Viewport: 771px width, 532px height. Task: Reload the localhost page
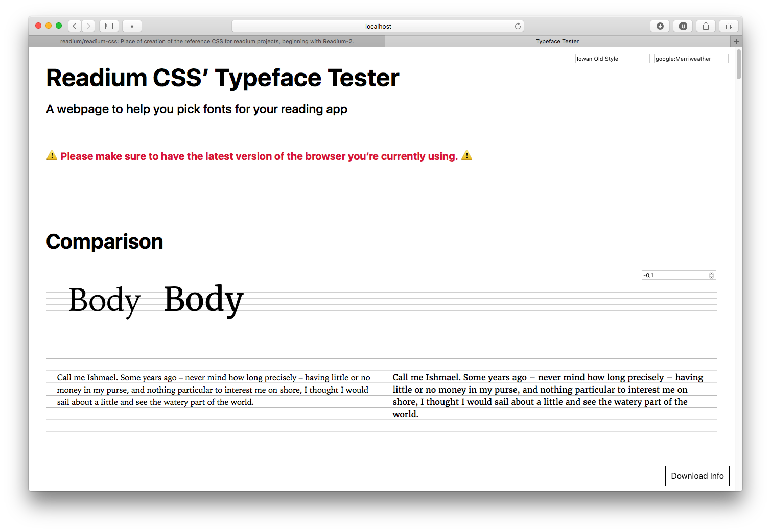[518, 26]
